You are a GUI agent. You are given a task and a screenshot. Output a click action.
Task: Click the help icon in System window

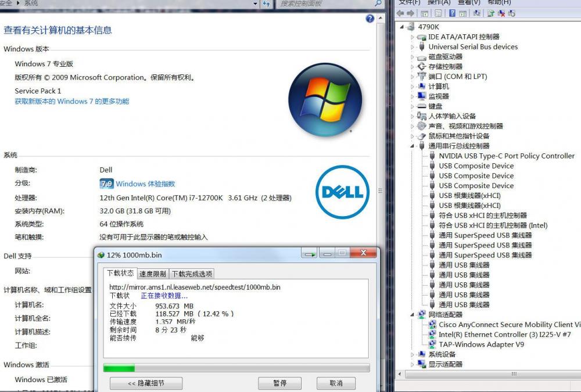[370, 19]
